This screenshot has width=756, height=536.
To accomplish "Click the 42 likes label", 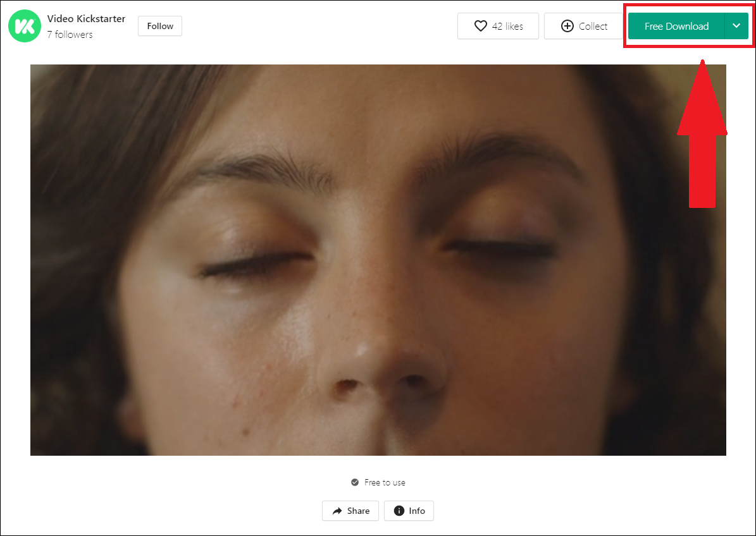I will [x=507, y=27].
